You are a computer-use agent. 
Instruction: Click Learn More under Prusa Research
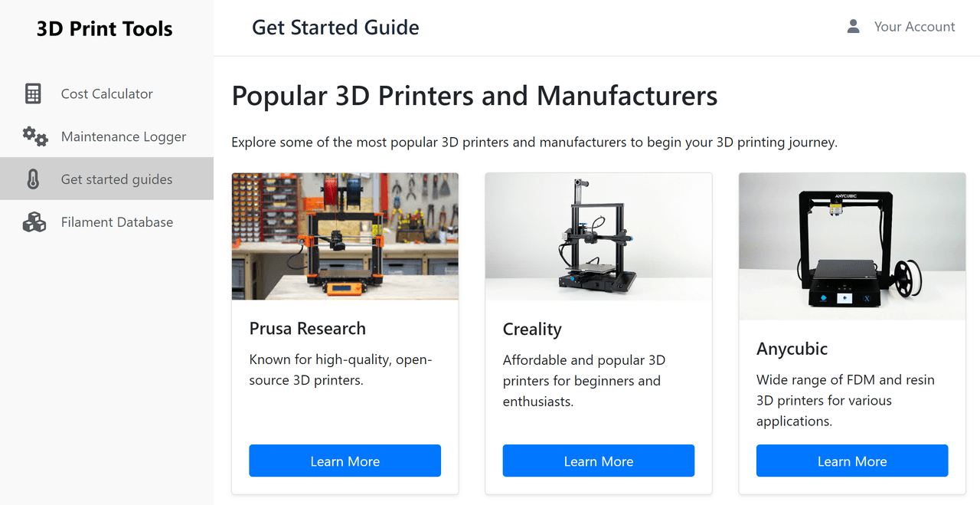click(345, 461)
